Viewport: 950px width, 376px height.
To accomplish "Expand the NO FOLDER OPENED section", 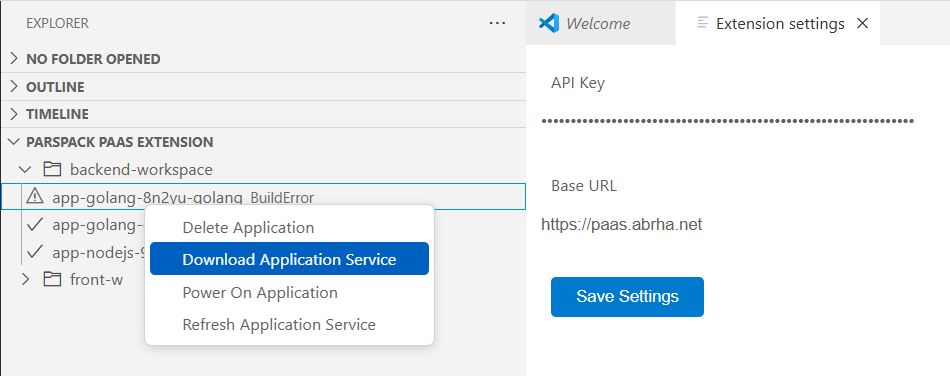I will click(x=15, y=59).
